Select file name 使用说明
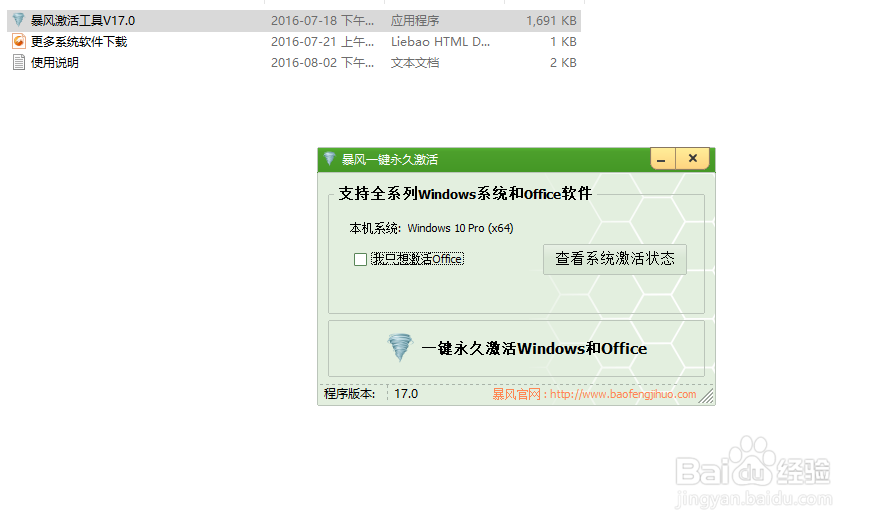Screen dimensions: 880x530 click(x=54, y=62)
